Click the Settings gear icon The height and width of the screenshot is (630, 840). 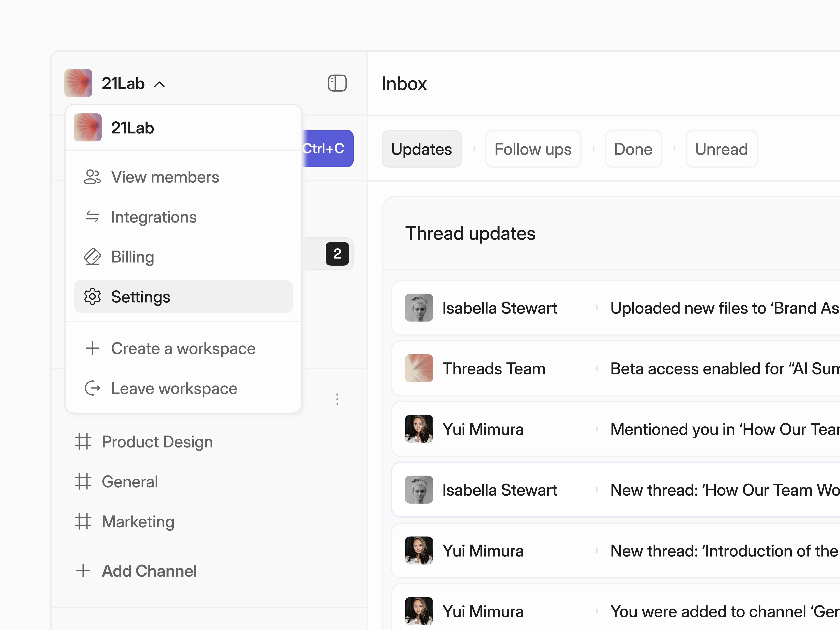pyautogui.click(x=92, y=297)
